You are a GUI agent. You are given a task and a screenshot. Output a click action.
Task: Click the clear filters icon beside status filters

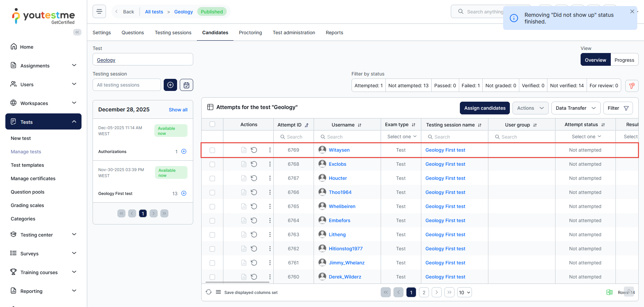[632, 86]
